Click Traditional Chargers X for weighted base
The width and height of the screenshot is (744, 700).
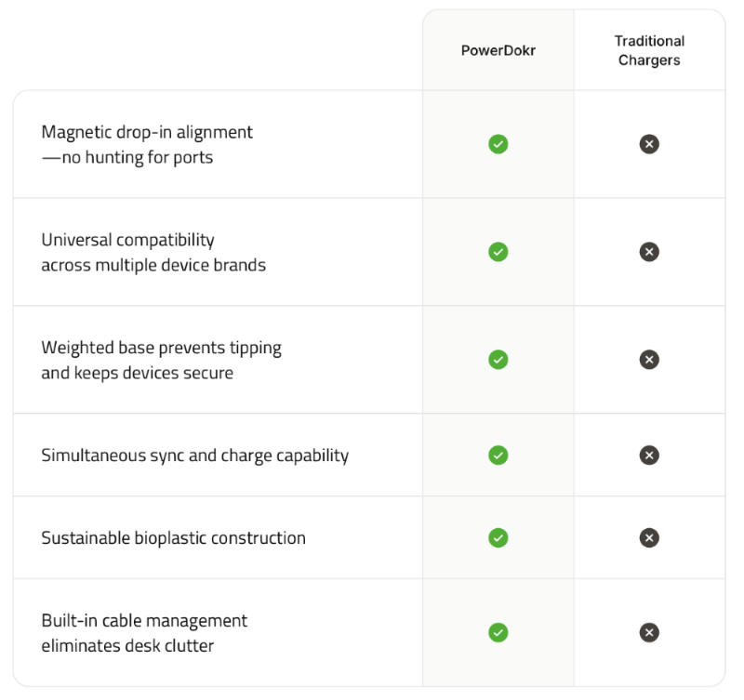tap(649, 360)
